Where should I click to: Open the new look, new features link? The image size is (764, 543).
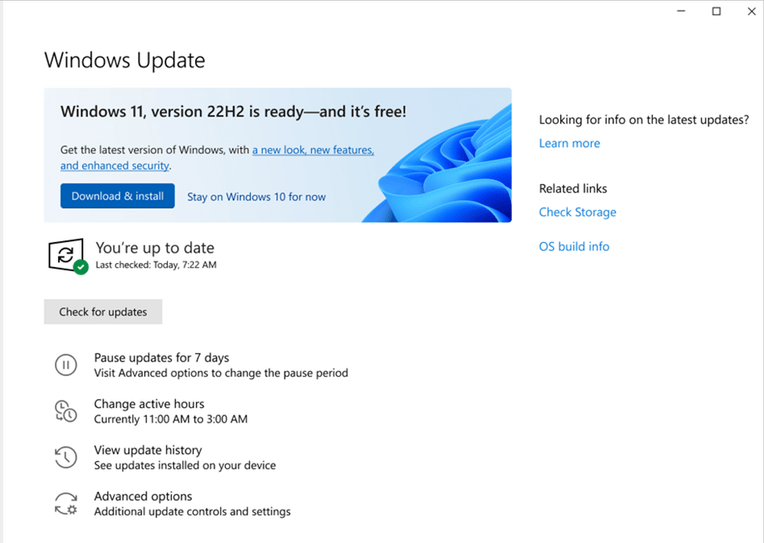313,150
